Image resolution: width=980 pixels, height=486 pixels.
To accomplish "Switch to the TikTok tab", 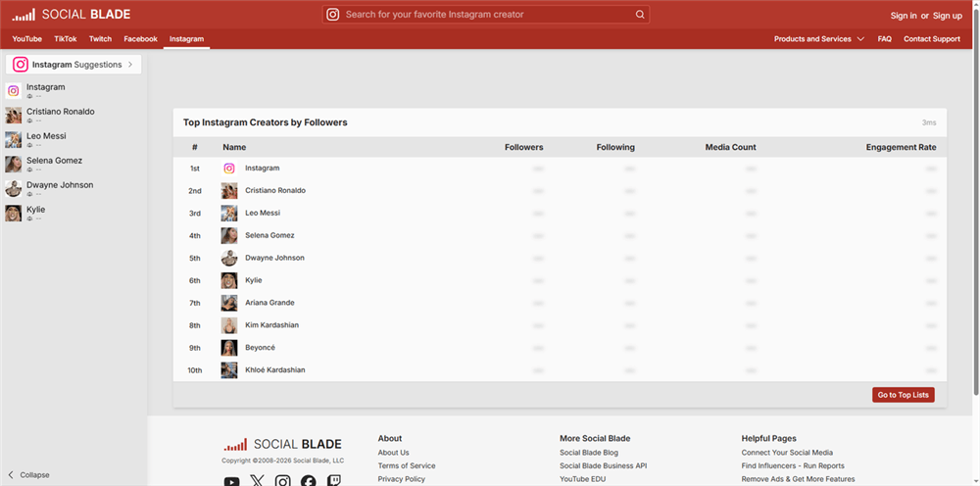I will [x=66, y=39].
